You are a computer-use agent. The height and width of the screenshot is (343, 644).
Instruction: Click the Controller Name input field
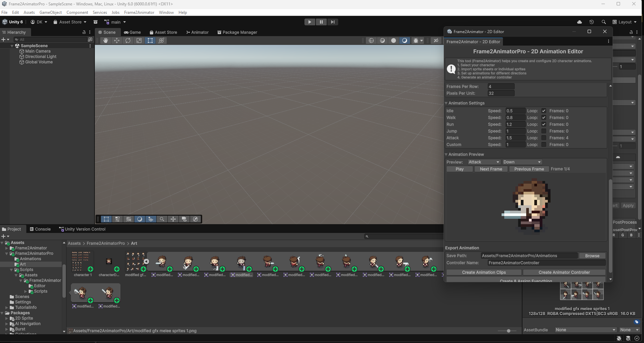point(546,263)
